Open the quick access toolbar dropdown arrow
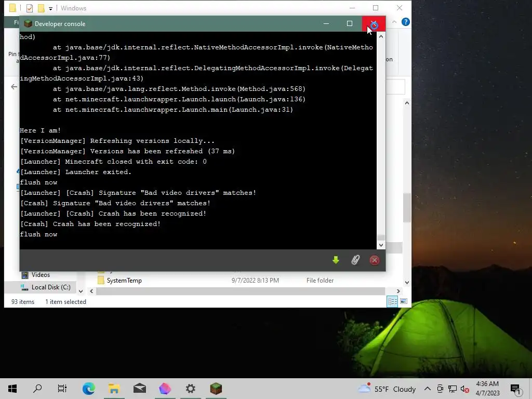 [50, 8]
